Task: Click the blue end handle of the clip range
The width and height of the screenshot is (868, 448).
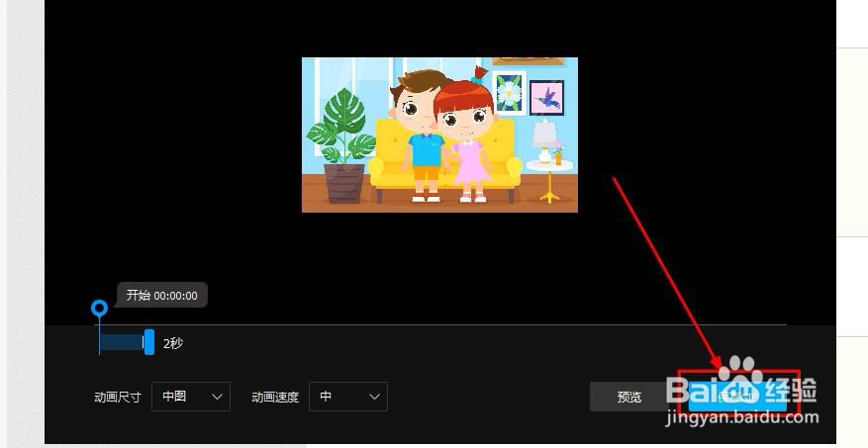Action: (148, 342)
